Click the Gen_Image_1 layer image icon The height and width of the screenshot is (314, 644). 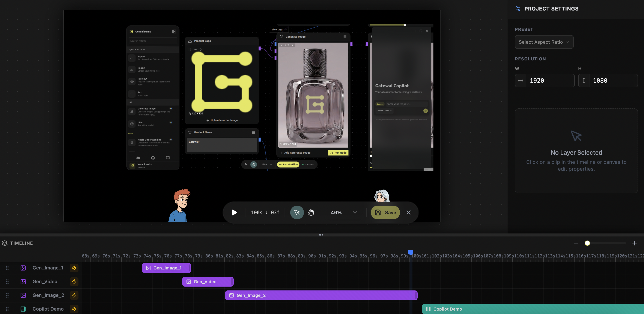(x=23, y=268)
